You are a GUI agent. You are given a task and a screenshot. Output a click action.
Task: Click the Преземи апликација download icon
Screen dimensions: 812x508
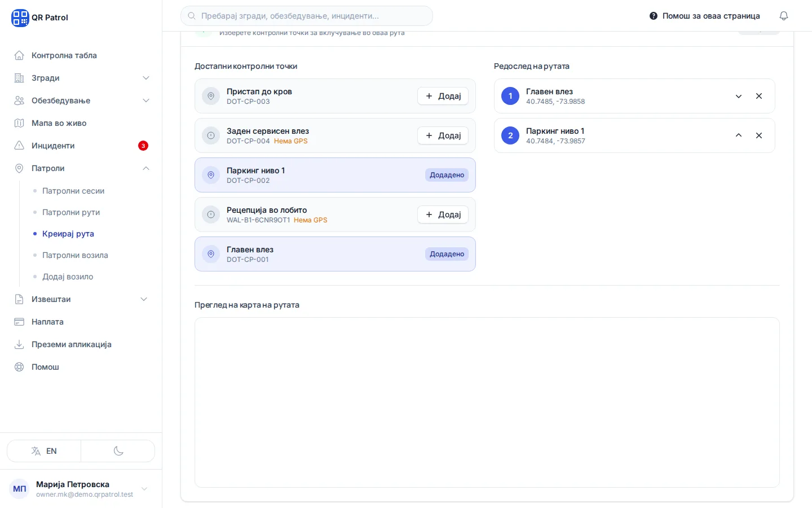pyautogui.click(x=19, y=344)
